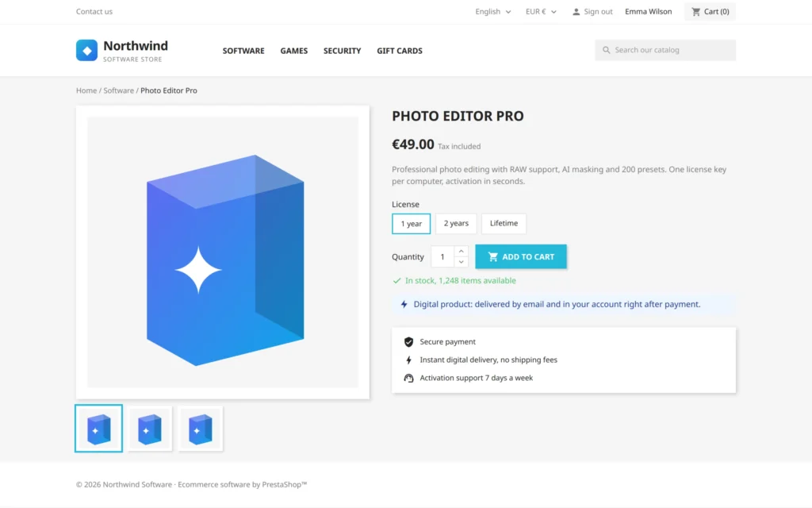
Task: Go to Home breadcrumb
Action: point(86,90)
